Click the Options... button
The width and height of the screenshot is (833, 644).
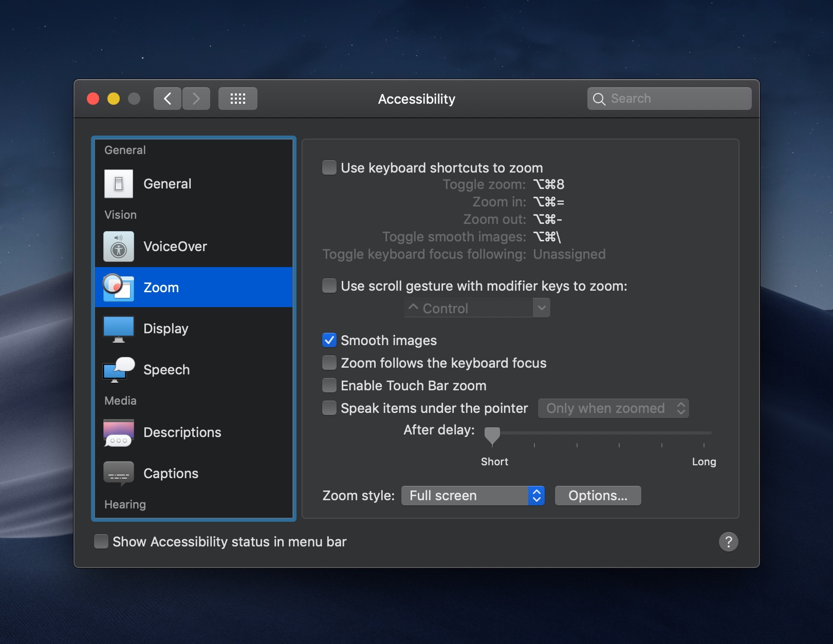(x=598, y=496)
